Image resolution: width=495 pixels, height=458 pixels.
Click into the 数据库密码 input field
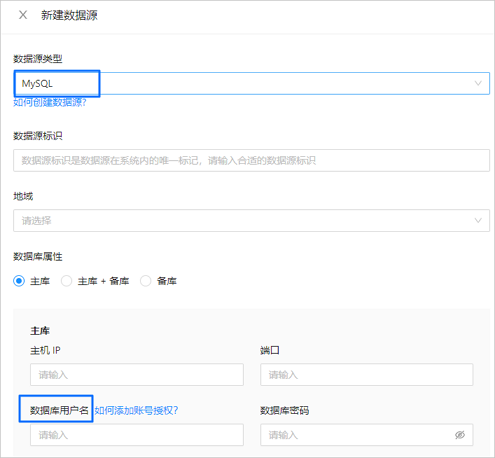click(367, 435)
